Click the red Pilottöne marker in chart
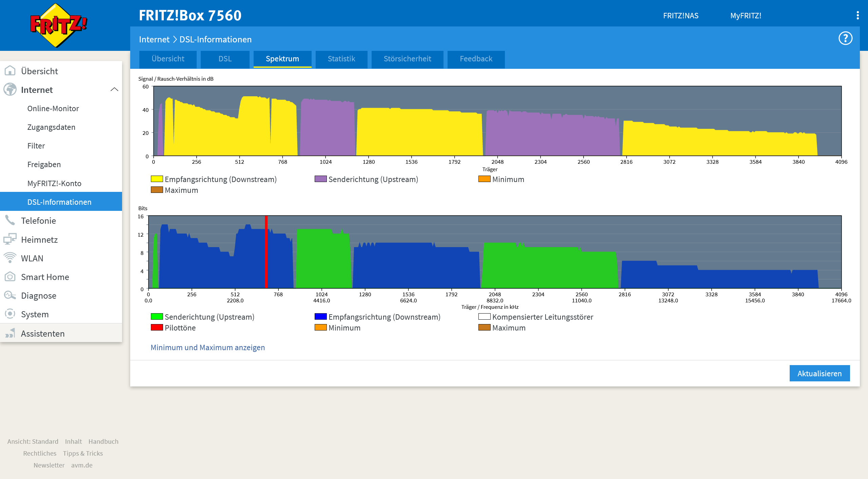Screen dimensions: 868x479 tap(266, 252)
